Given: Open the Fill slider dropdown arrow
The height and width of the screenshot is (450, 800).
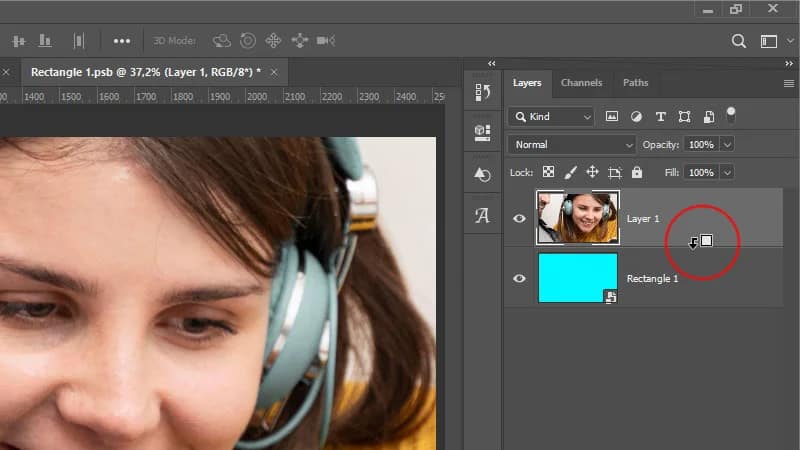Looking at the screenshot, I should point(727,172).
